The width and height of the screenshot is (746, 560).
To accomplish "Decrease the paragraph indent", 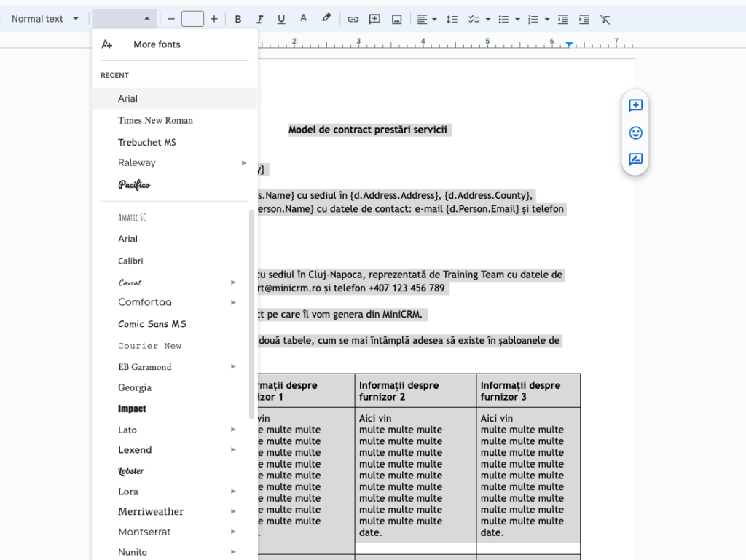I will (562, 20).
